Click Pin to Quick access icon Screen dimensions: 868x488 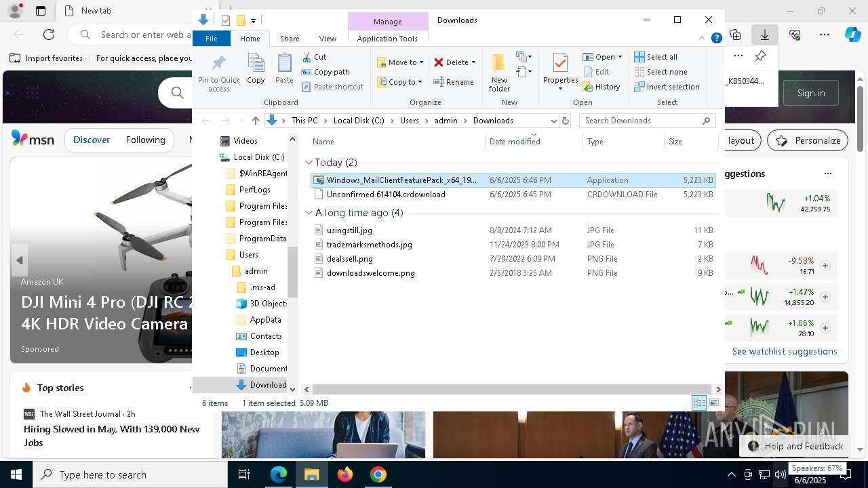(x=218, y=73)
